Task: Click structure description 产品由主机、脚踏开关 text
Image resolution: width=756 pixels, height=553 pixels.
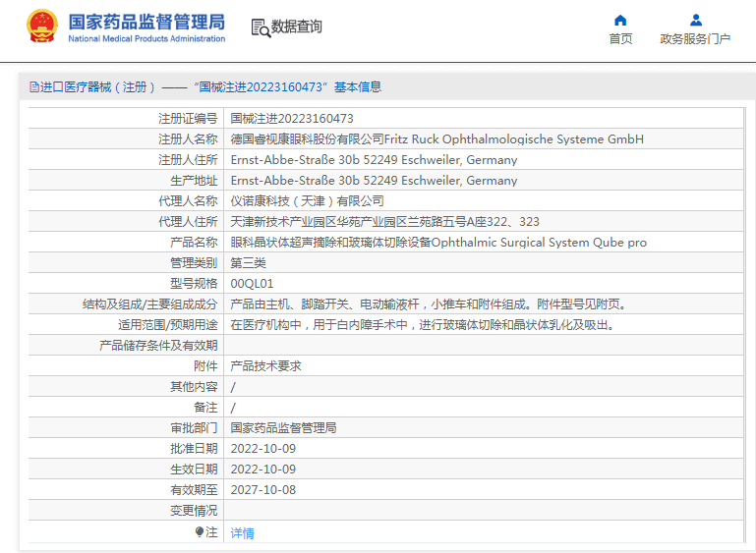Action: click(429, 304)
